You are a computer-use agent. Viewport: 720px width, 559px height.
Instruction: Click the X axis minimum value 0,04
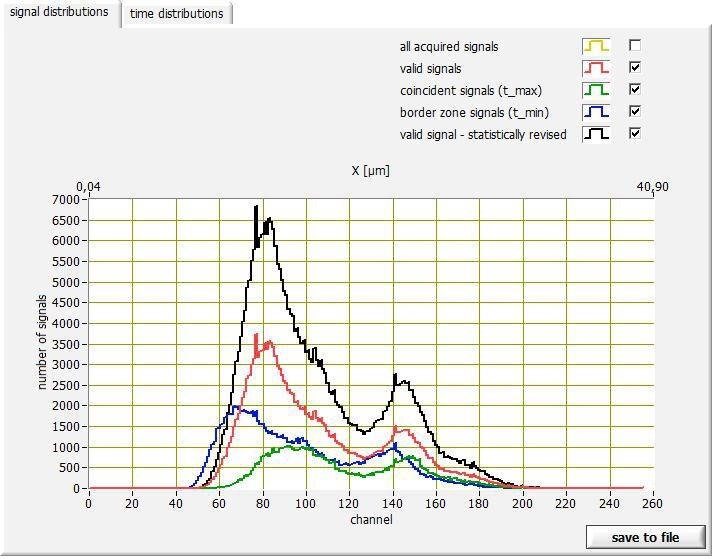point(89,187)
